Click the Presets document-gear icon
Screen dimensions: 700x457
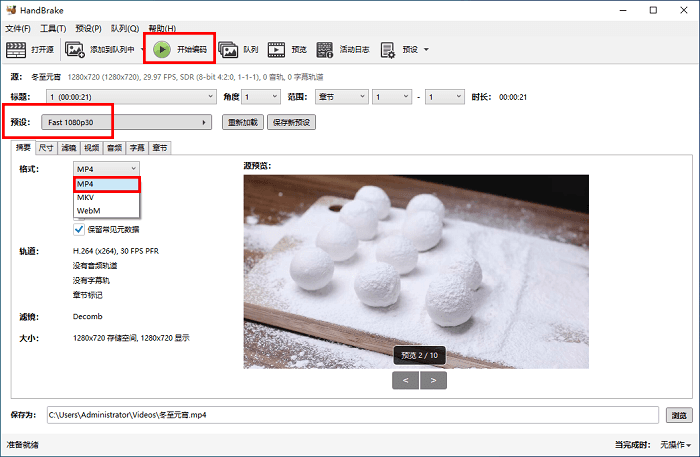[388, 50]
